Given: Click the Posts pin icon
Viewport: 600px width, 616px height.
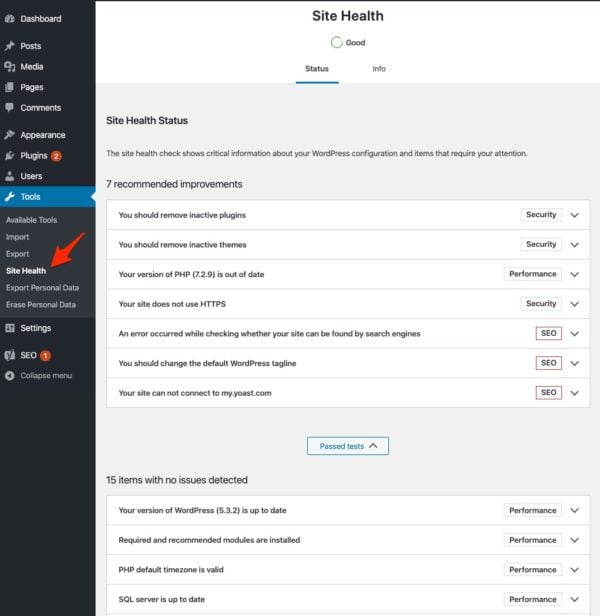Looking at the screenshot, I should coord(10,46).
